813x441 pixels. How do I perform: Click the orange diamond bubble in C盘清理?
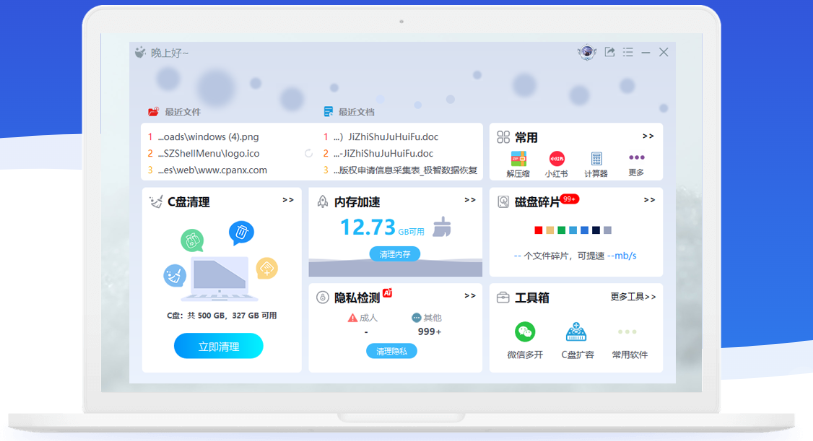(x=267, y=268)
